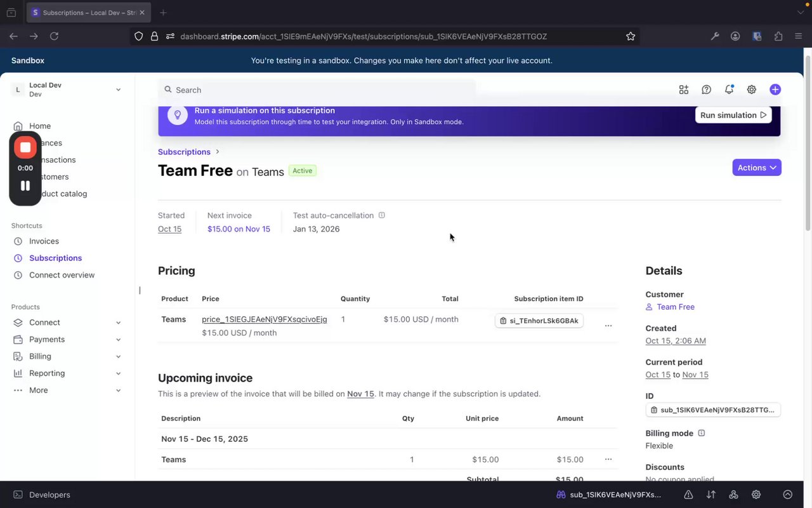This screenshot has width=812, height=508.
Task: Select the Subscriptions browser tab
Action: pos(88,13)
